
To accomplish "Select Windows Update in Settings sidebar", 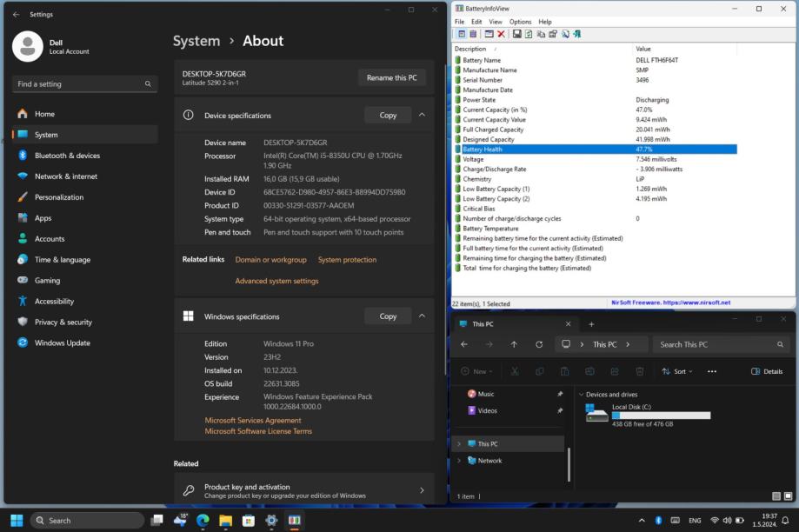I will [x=62, y=342].
